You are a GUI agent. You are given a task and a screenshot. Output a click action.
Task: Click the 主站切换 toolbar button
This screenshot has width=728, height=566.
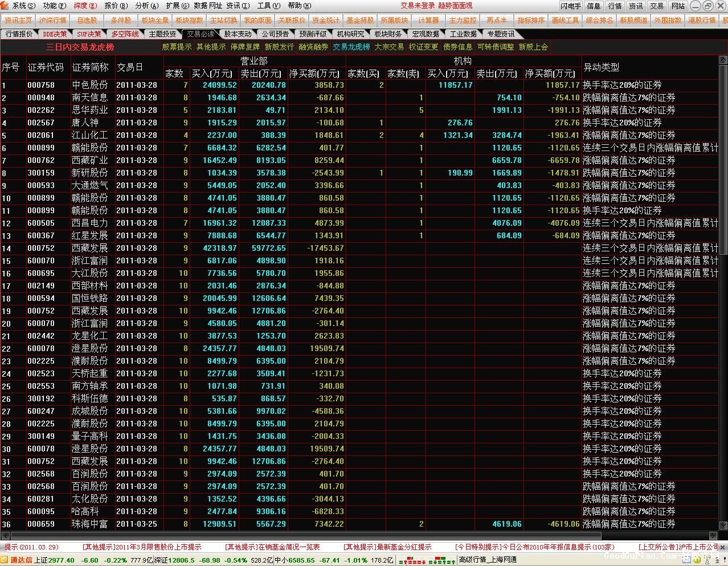point(224,20)
